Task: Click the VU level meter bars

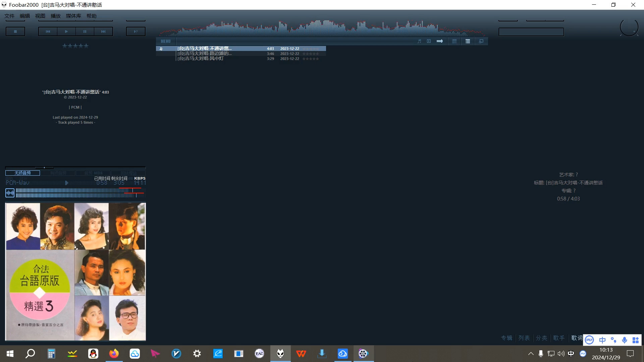Action: click(x=80, y=193)
